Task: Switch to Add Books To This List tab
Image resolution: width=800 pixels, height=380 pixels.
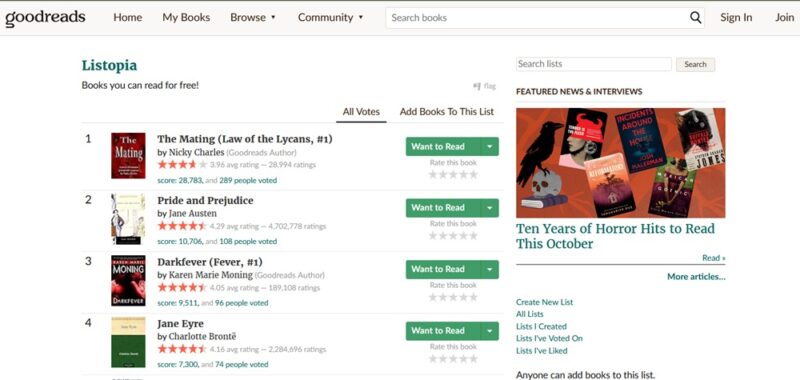Action: 447,112
